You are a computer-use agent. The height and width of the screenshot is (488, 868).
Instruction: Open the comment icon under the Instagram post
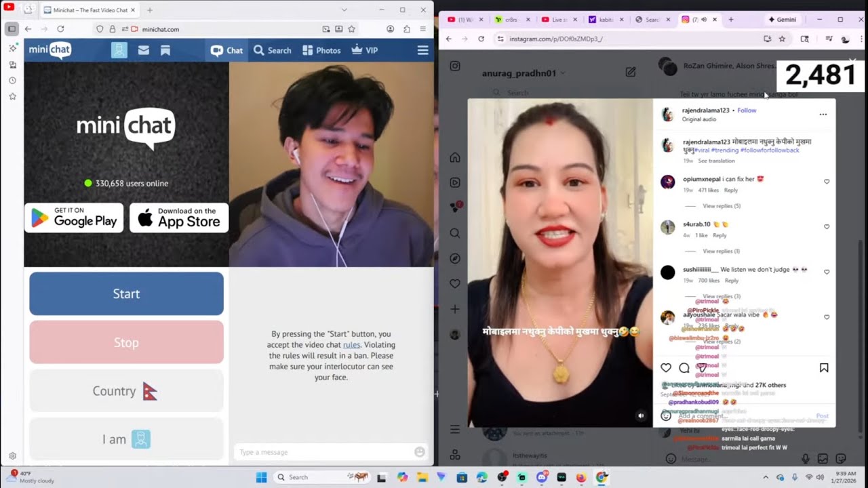click(x=684, y=368)
